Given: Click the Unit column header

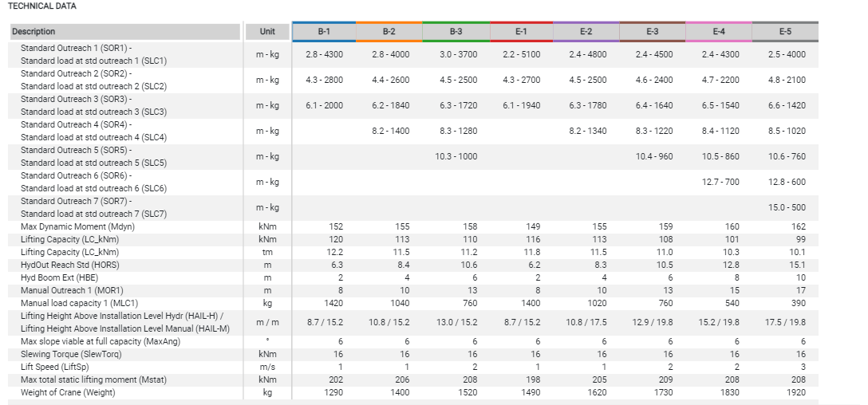Looking at the screenshot, I should point(267,32).
